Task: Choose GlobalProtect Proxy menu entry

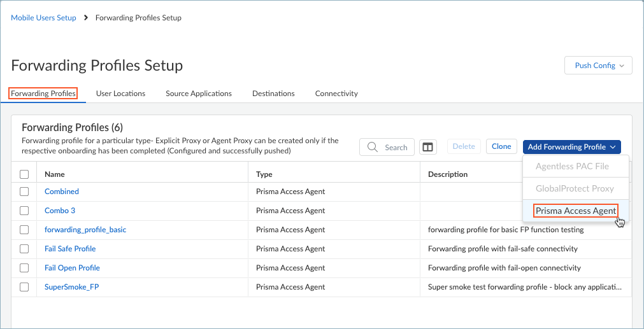Action: click(575, 189)
